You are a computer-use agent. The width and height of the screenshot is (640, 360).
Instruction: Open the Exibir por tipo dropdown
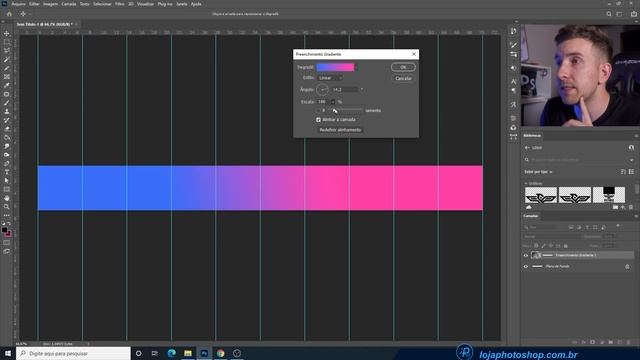pos(538,172)
